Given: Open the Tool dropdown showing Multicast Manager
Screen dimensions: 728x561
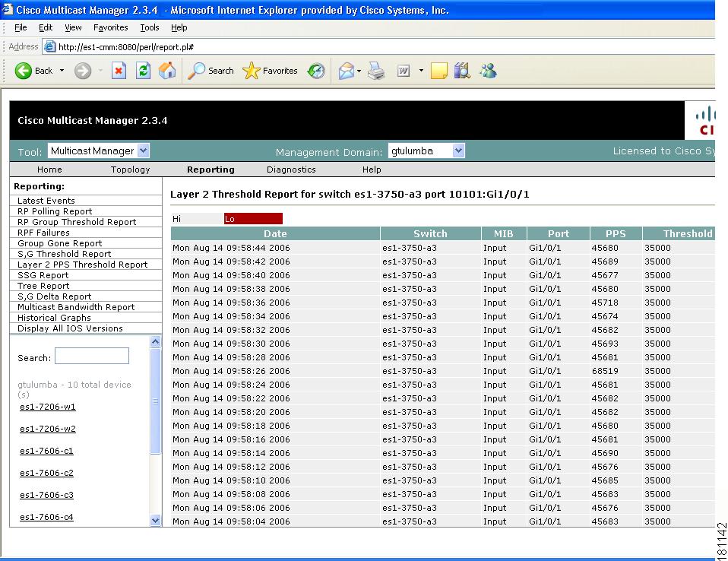Looking at the screenshot, I should tap(99, 151).
